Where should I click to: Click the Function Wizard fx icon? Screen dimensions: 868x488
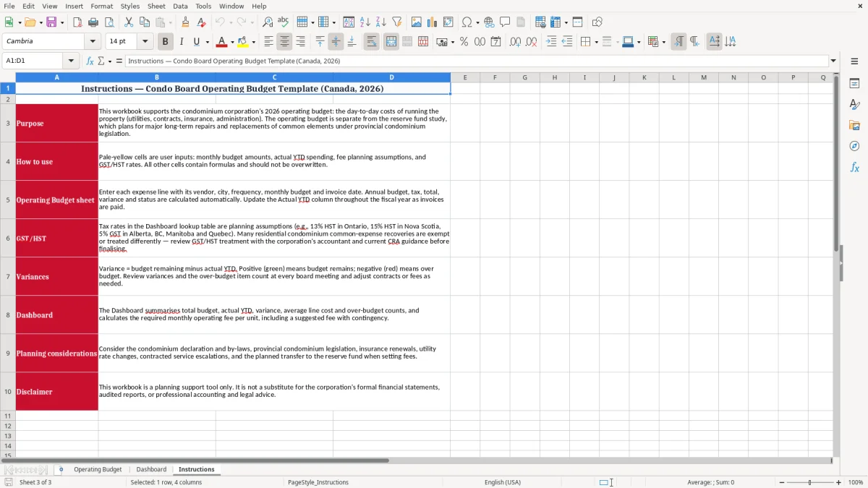point(90,61)
